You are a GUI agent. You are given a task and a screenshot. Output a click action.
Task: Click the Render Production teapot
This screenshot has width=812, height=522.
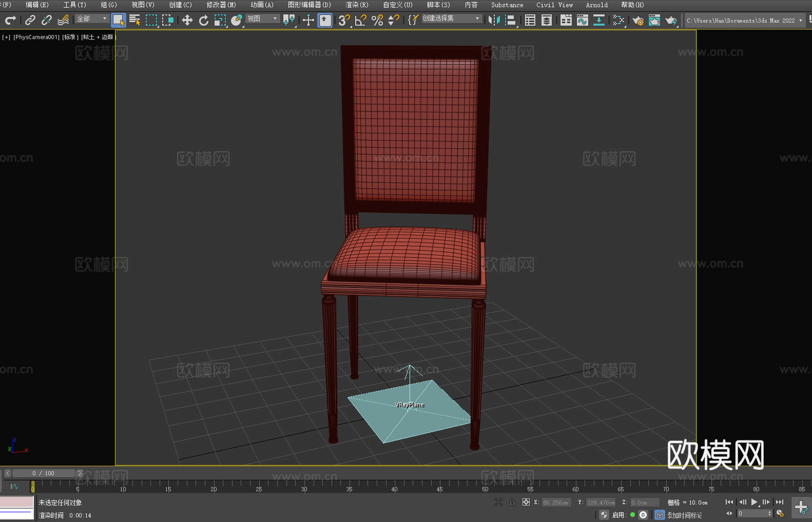click(x=671, y=20)
